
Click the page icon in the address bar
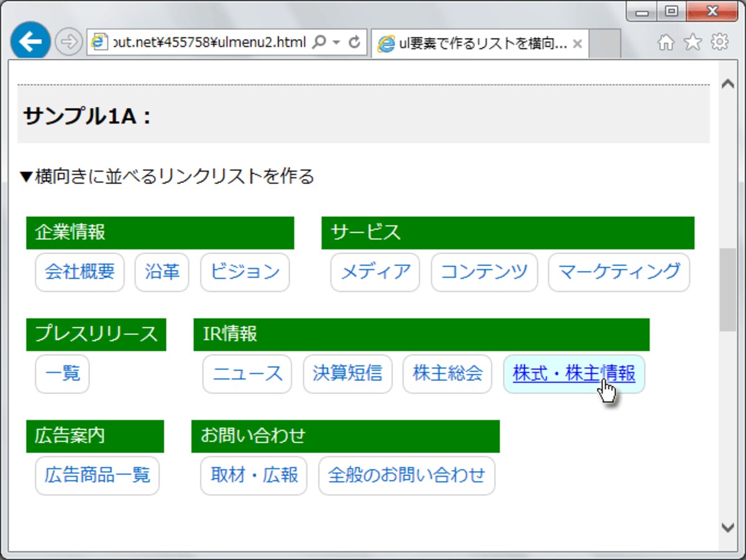click(x=99, y=42)
